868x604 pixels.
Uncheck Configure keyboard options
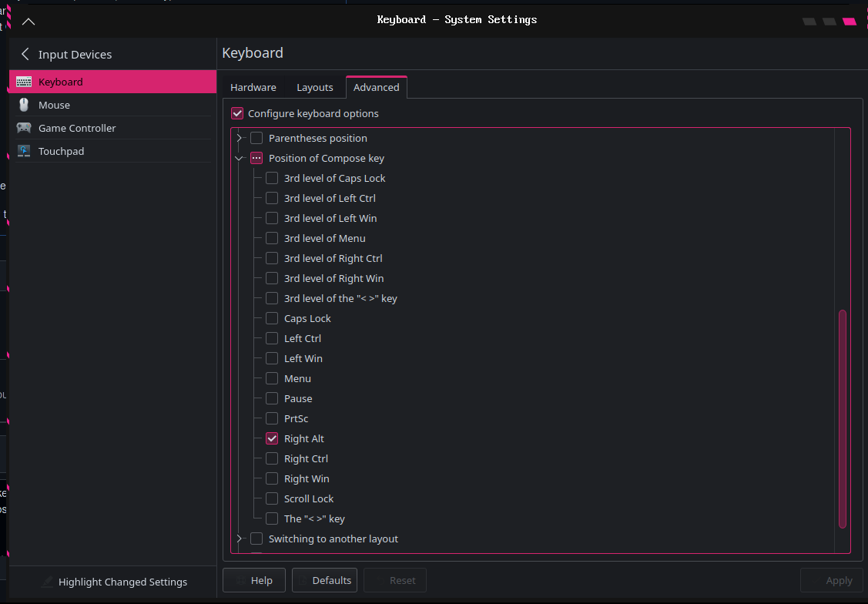237,113
